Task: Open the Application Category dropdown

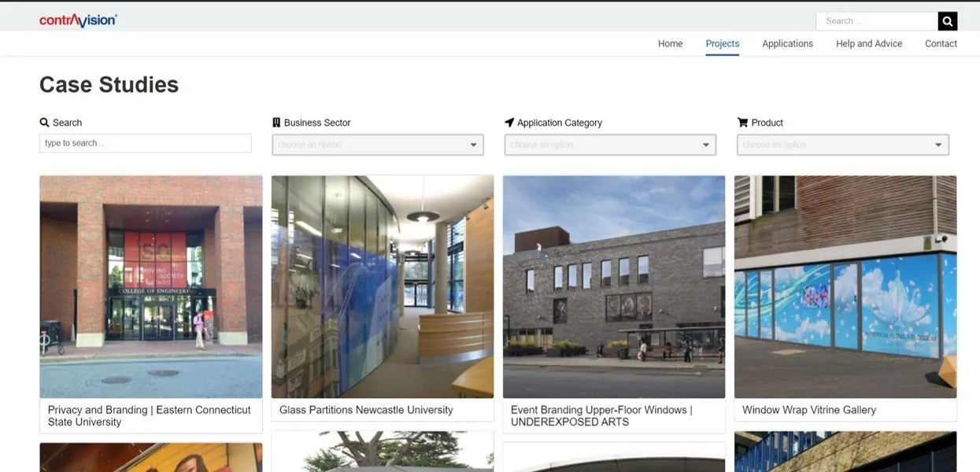Action: point(610,145)
